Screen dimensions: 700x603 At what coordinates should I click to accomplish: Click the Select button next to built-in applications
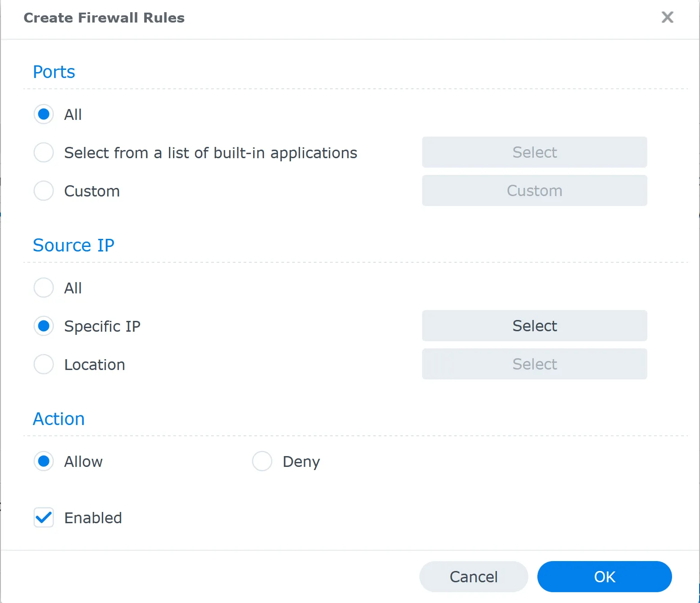click(534, 152)
